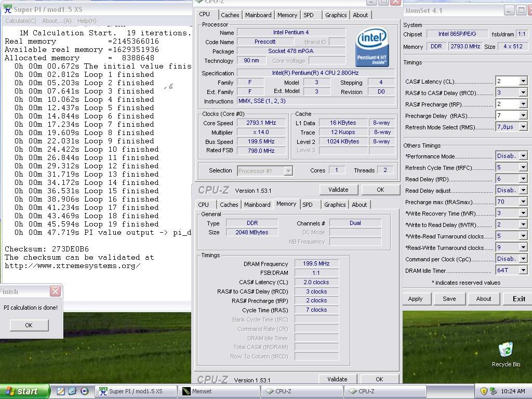Click Validate in CPU-Z memory timings window
Viewport: 532px width, 399px height.
(x=337, y=379)
